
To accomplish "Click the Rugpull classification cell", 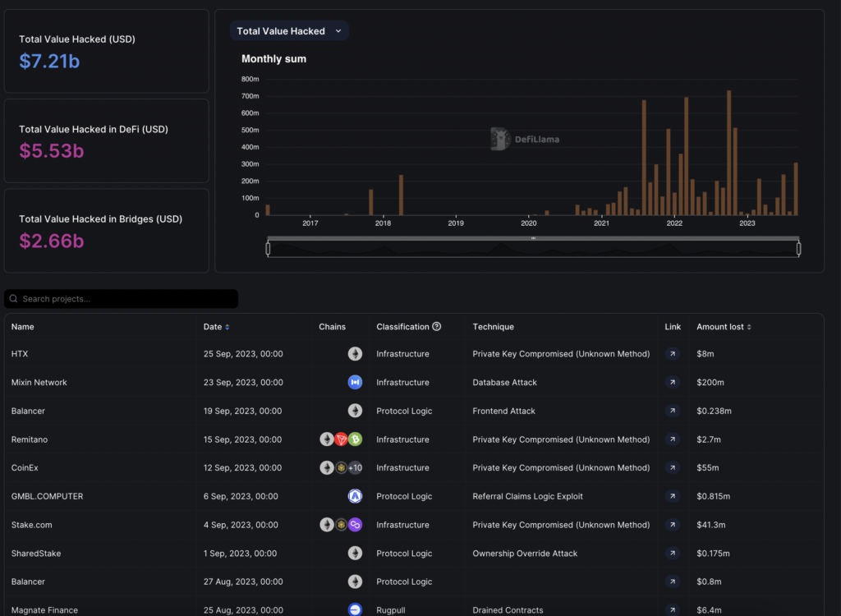I will tap(390, 610).
